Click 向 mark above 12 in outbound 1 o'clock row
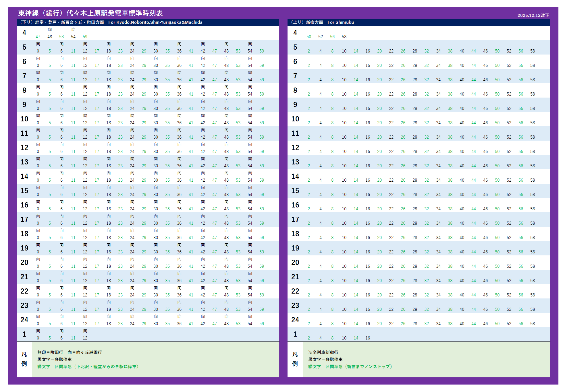This screenshot has height=392, width=567. (85, 331)
